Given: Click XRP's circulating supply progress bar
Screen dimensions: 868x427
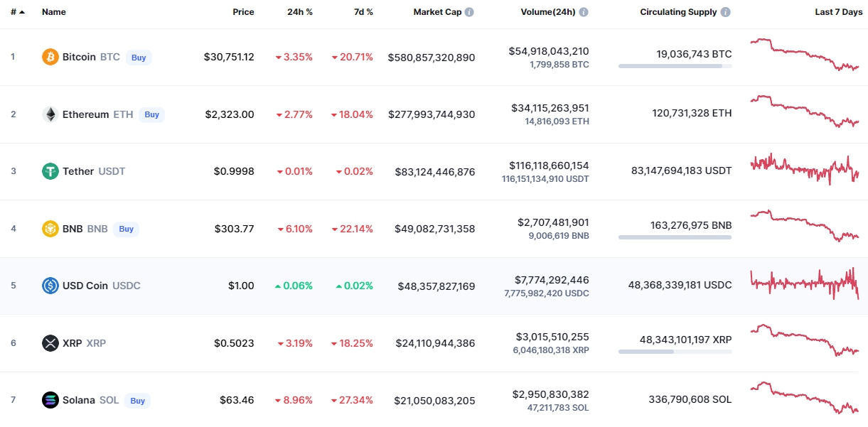Looking at the screenshot, I should [x=675, y=352].
